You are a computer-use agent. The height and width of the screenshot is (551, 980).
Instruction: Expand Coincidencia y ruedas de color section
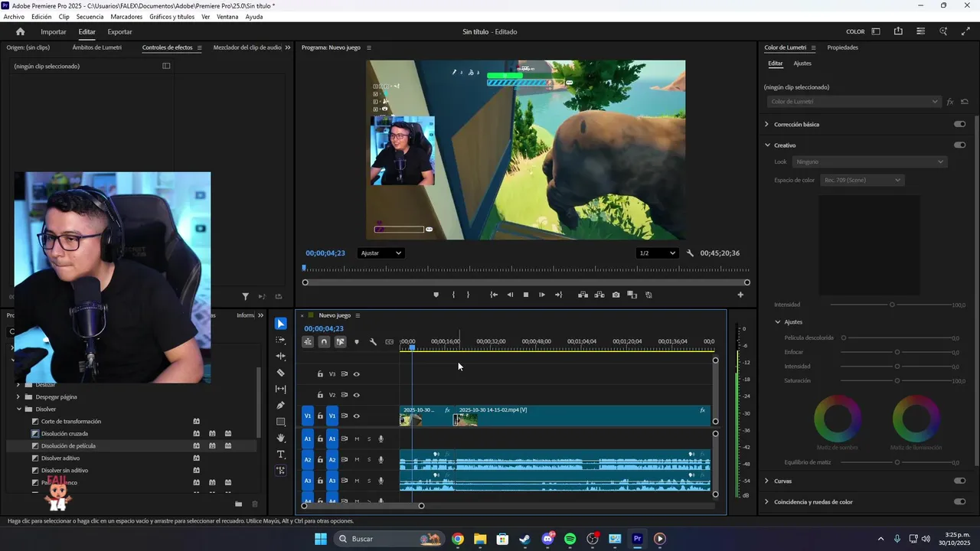click(x=766, y=502)
